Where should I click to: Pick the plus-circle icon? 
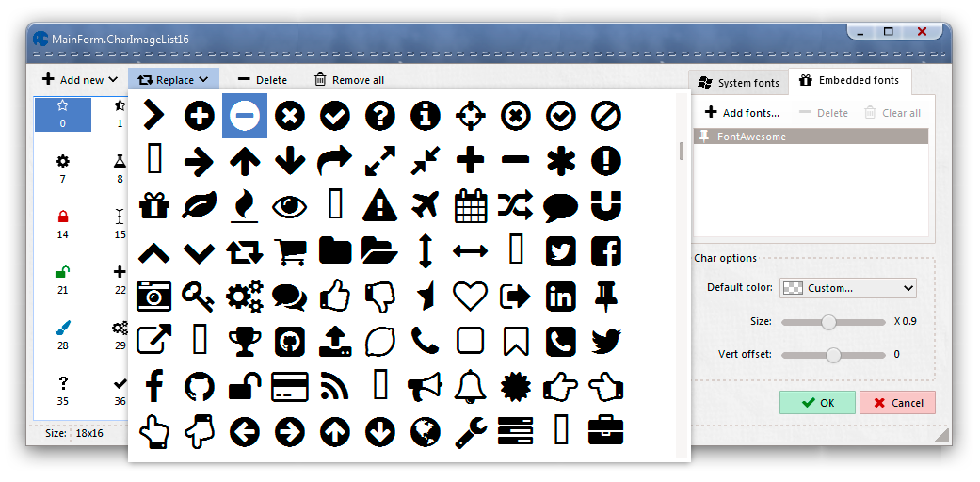pos(200,116)
